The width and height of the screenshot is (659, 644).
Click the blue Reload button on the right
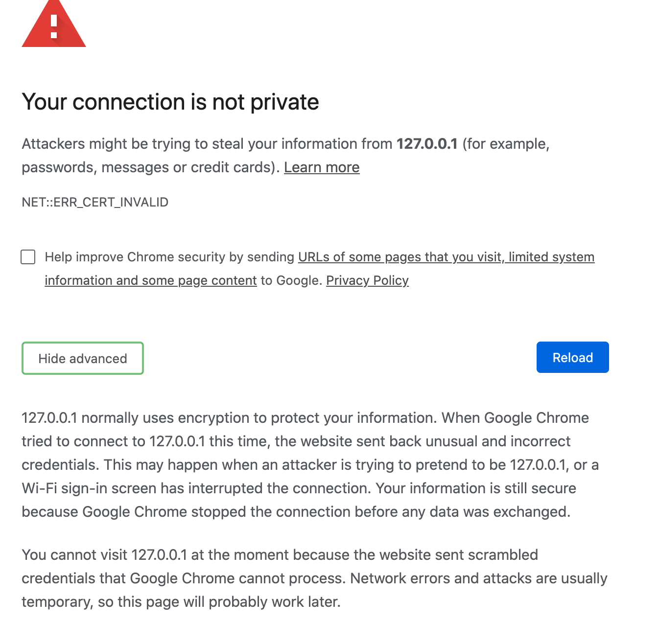click(572, 357)
